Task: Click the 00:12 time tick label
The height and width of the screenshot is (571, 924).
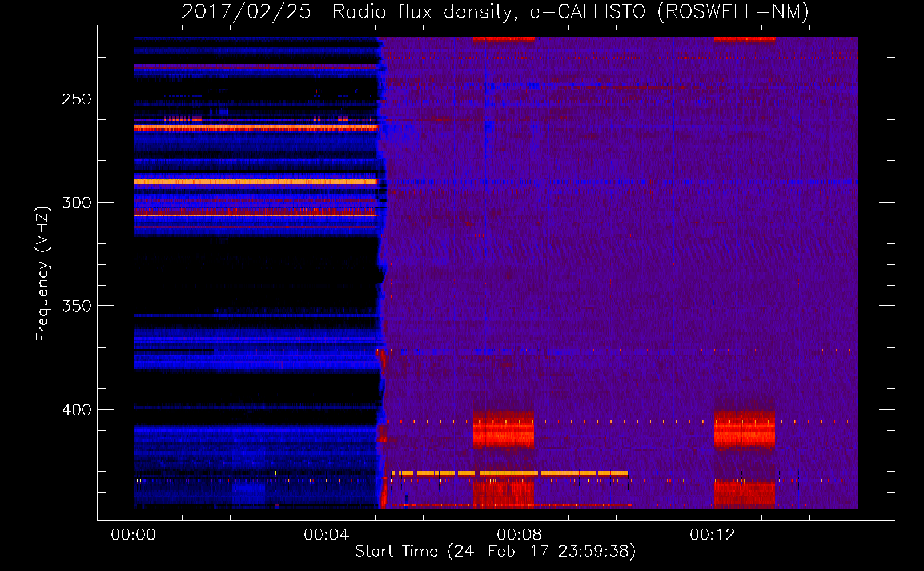Action: coord(713,535)
